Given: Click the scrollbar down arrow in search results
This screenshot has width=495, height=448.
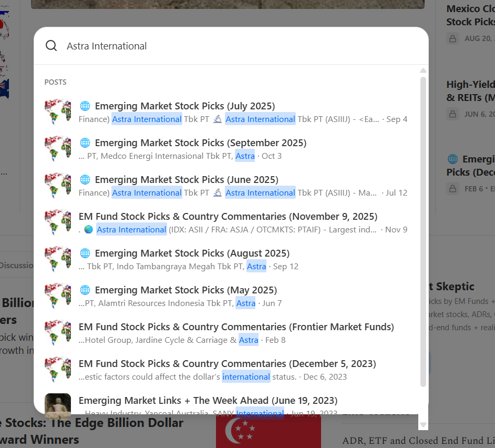Looking at the screenshot, I should pyautogui.click(x=424, y=425).
